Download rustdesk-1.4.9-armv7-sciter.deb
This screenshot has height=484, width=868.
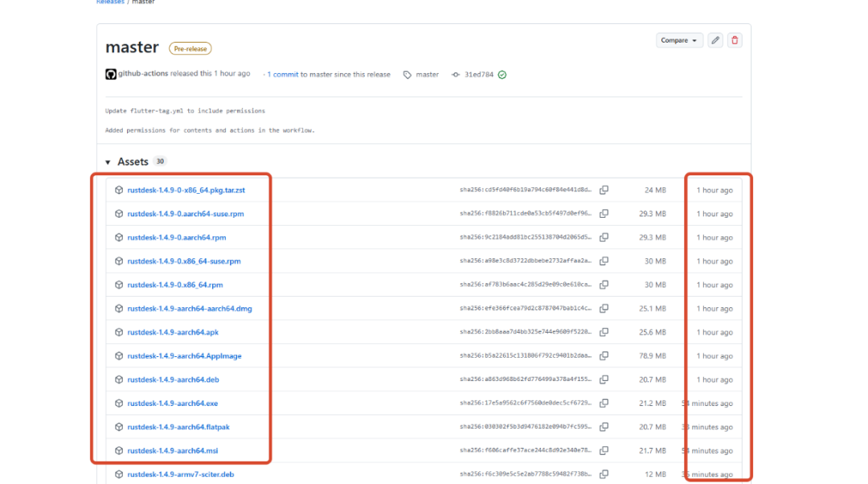[x=181, y=474]
